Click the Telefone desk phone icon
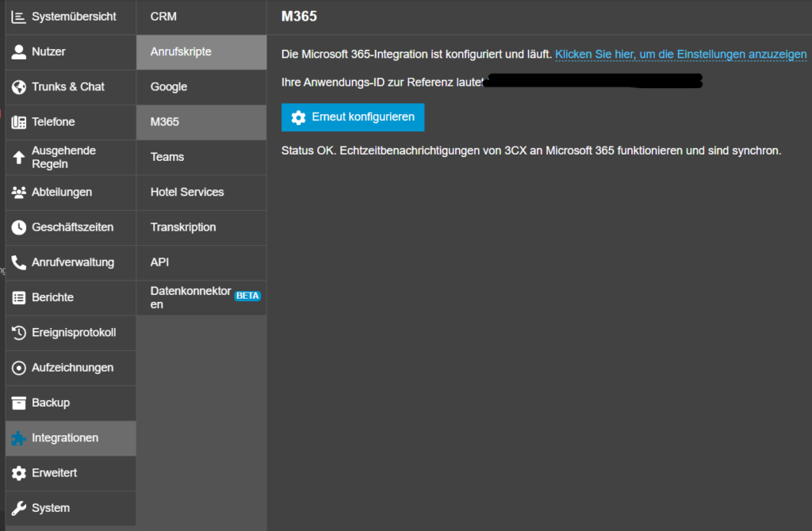Image resolution: width=812 pixels, height=531 pixels. pyautogui.click(x=19, y=122)
